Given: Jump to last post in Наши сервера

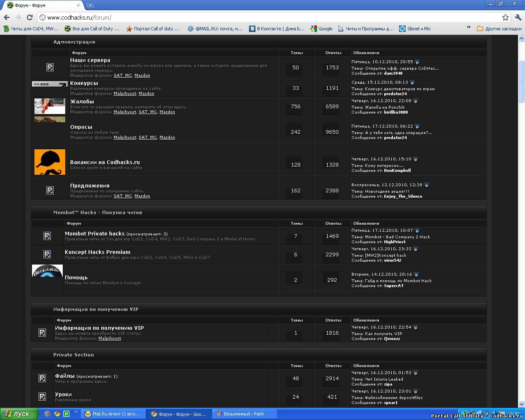Looking at the screenshot, I should coord(417,62).
